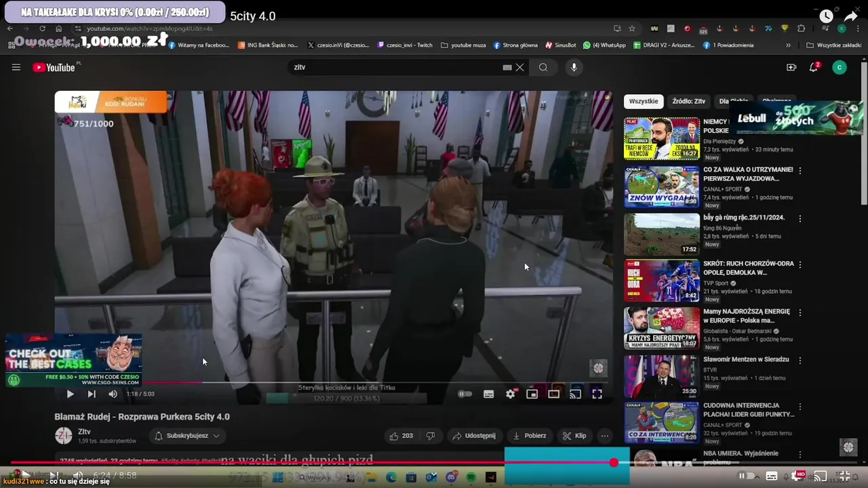
Task: Click the red scrubber on the outer progress bar
Action: 614,463
